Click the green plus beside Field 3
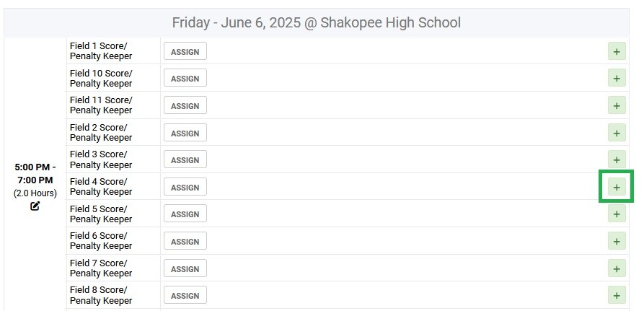The width and height of the screenshot is (644, 311). (x=616, y=160)
